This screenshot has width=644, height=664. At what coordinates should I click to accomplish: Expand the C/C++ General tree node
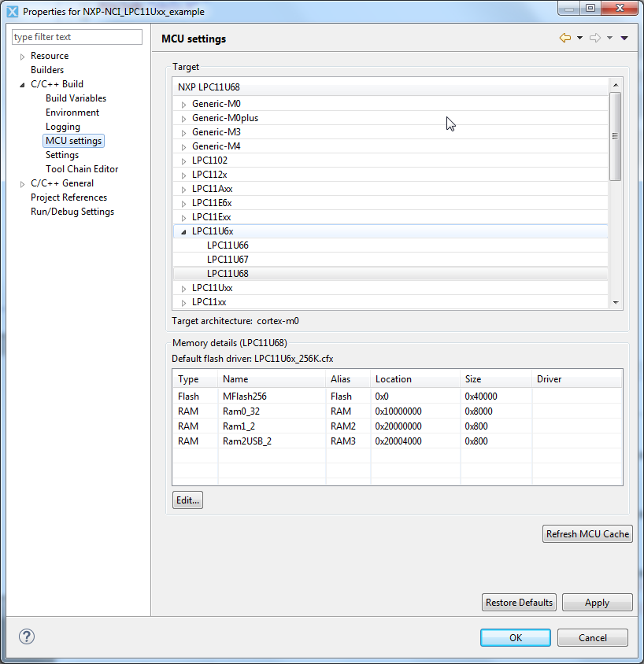(23, 184)
